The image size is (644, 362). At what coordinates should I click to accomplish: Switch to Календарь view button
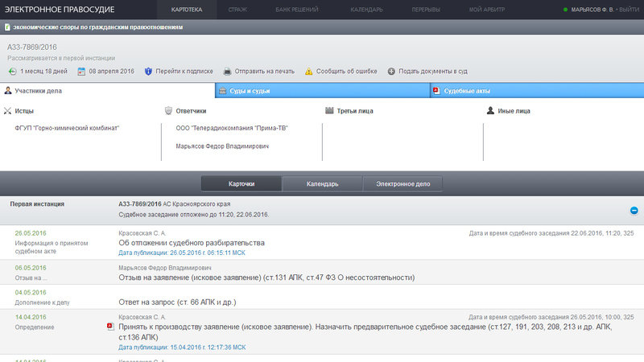[x=323, y=184]
